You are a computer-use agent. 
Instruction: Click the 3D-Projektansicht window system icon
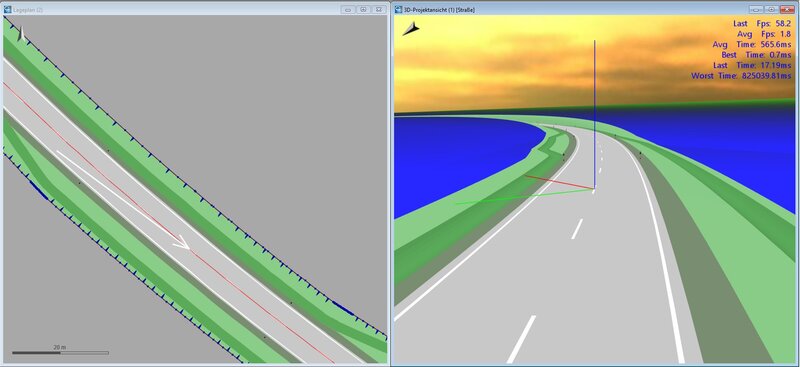point(398,9)
